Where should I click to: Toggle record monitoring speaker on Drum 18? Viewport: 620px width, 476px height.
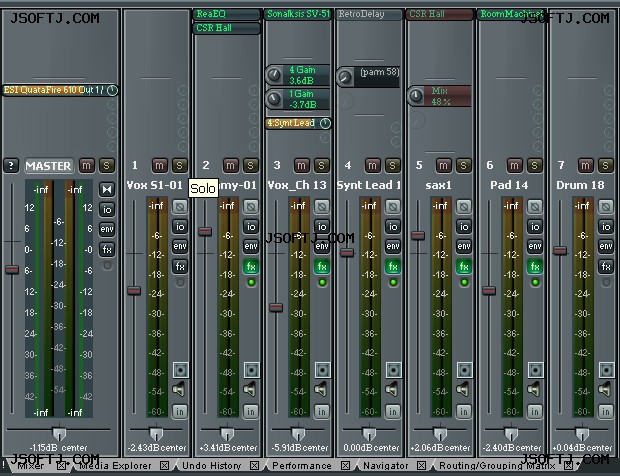pyautogui.click(x=605, y=390)
